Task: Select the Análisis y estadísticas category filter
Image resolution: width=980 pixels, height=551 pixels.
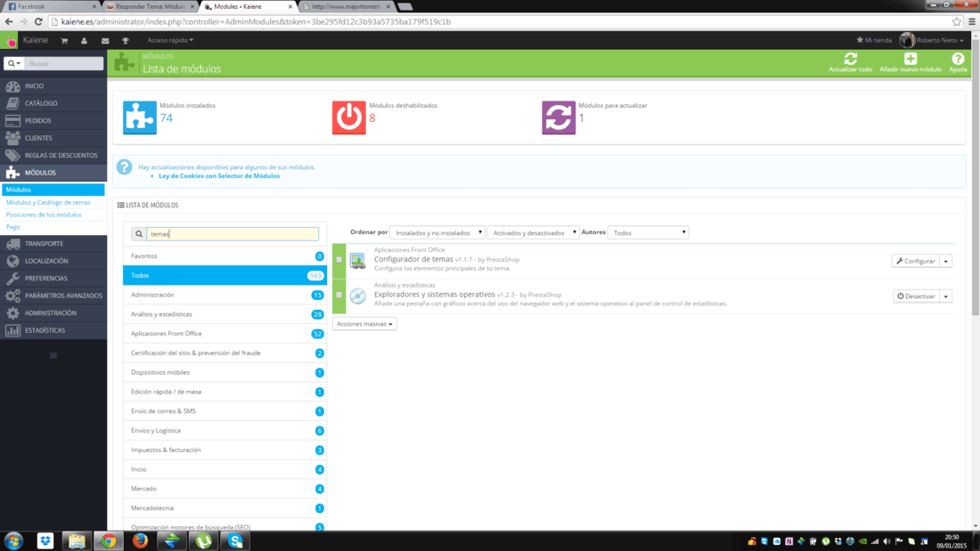Action: pyautogui.click(x=225, y=314)
